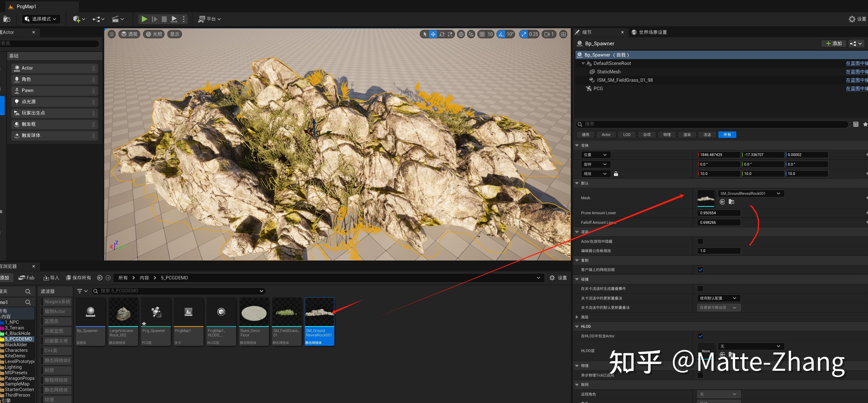The width and height of the screenshot is (868, 403).
Task: Open the SM_GroundRevealRock001 mesh dropdown
Action: click(x=750, y=193)
